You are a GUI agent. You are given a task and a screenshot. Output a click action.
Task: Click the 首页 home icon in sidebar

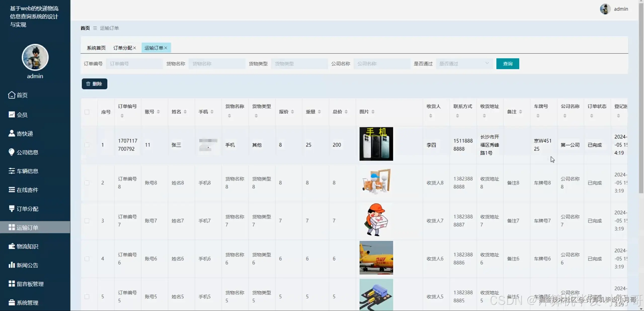pyautogui.click(x=12, y=95)
